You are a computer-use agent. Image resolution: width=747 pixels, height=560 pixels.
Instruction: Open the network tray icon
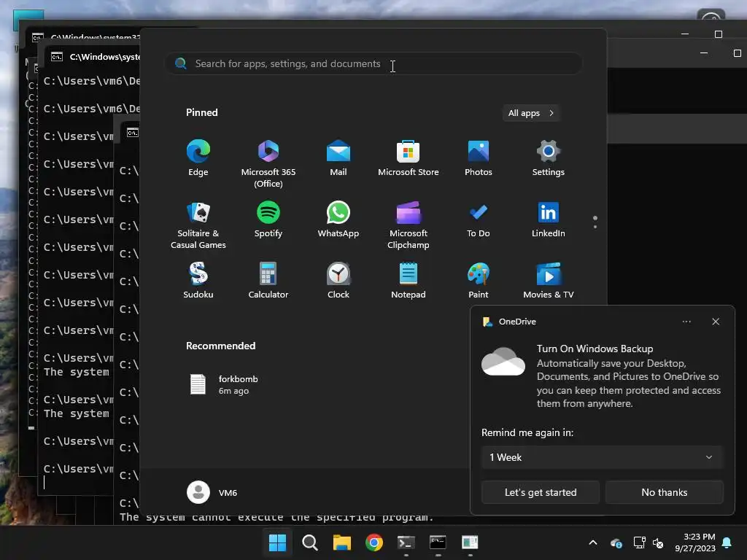click(x=639, y=542)
